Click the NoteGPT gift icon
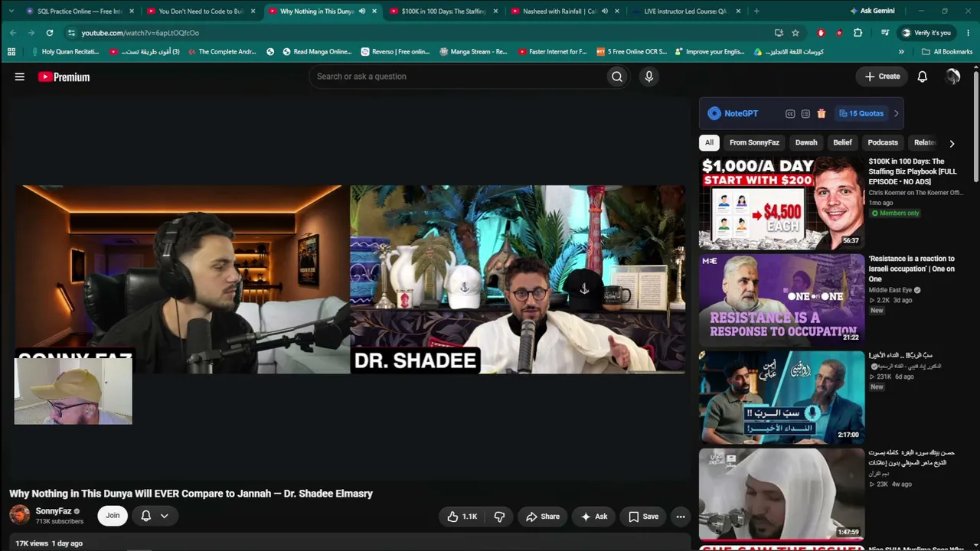980x551 pixels. [x=822, y=113]
